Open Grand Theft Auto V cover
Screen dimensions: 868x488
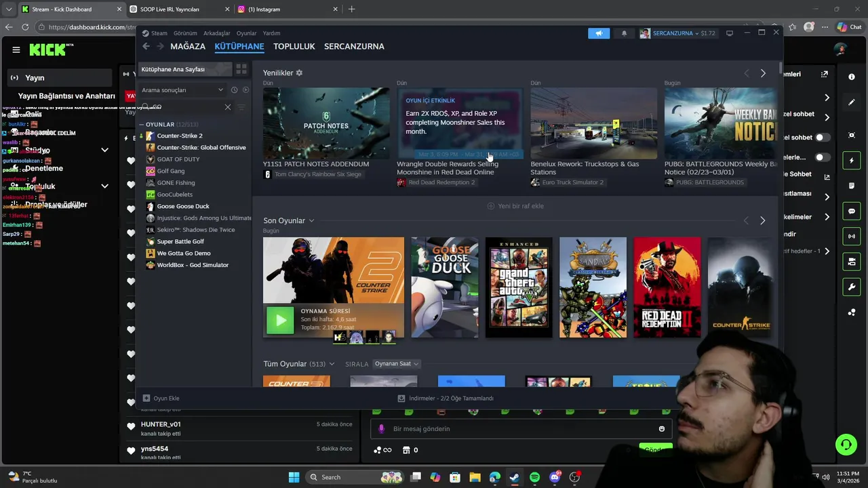click(x=519, y=287)
